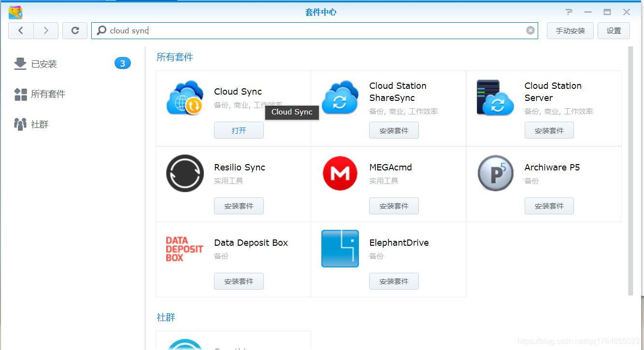Click the 所有套件 grid icon

point(21,94)
